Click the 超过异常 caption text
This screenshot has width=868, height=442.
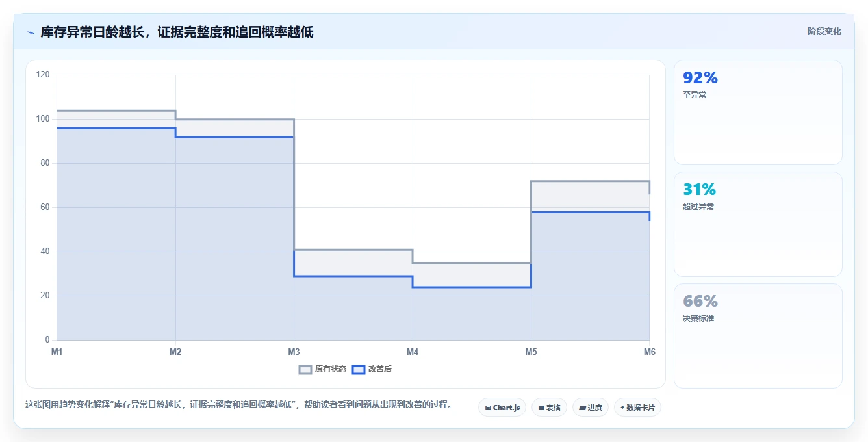pyautogui.click(x=698, y=207)
